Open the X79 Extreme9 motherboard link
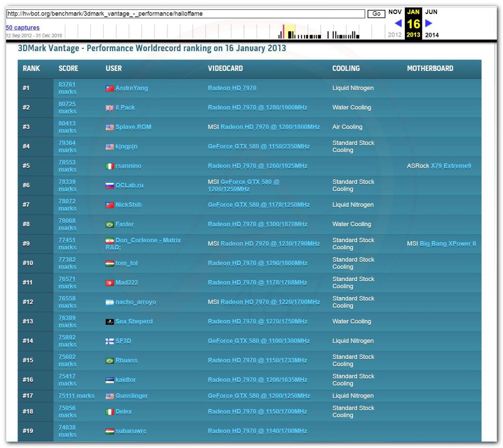The image size is (503, 448). tap(451, 166)
